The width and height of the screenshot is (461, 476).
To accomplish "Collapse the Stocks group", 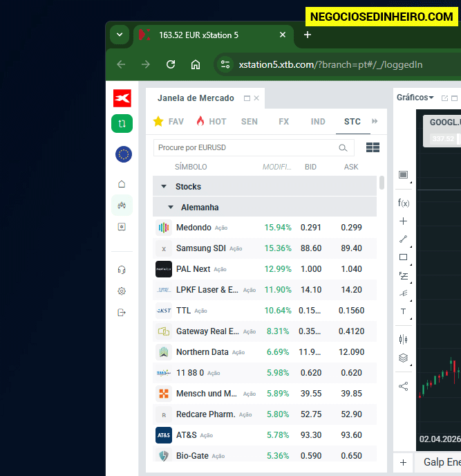I will pyautogui.click(x=164, y=186).
